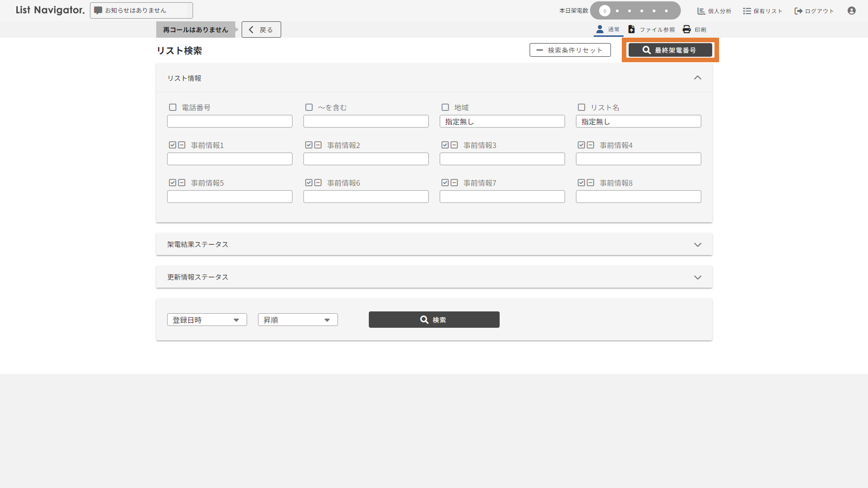This screenshot has height=488, width=868.
Task: Toggle the リスト名 checkbox
Action: tap(581, 108)
